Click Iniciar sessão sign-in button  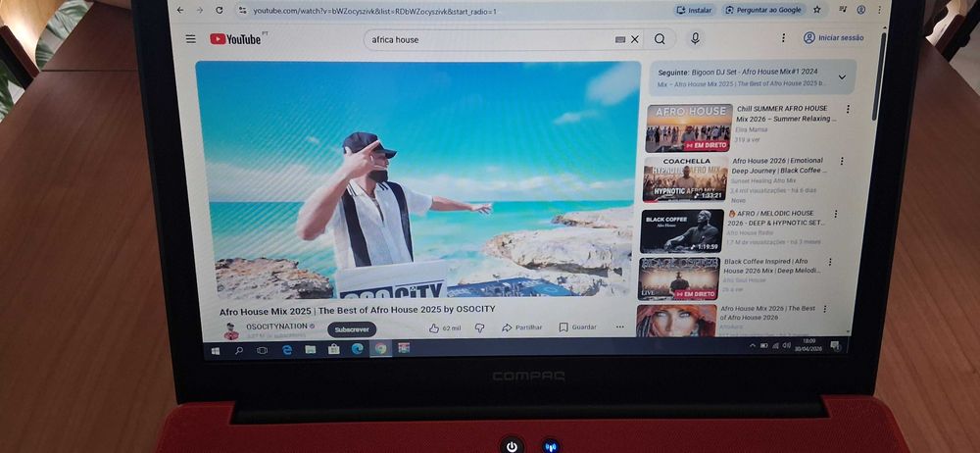(834, 38)
